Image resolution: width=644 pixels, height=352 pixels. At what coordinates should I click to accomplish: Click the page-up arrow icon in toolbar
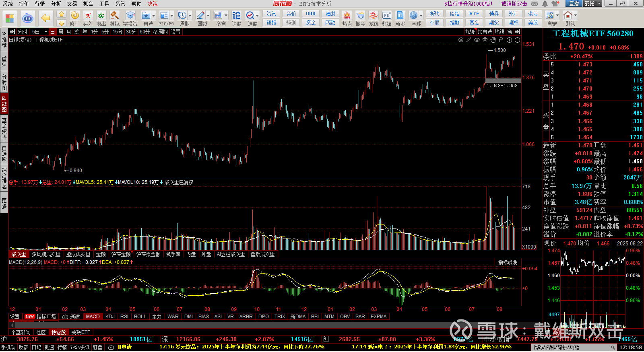coord(62,14)
